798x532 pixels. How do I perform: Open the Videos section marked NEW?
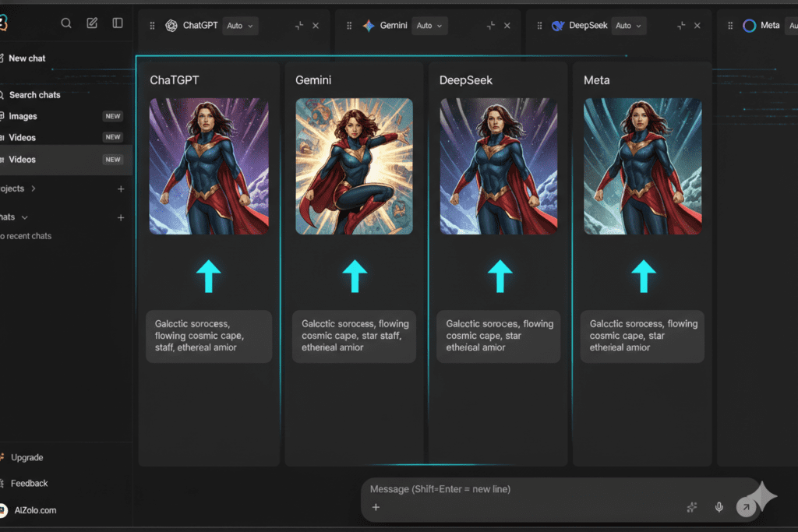(24, 137)
